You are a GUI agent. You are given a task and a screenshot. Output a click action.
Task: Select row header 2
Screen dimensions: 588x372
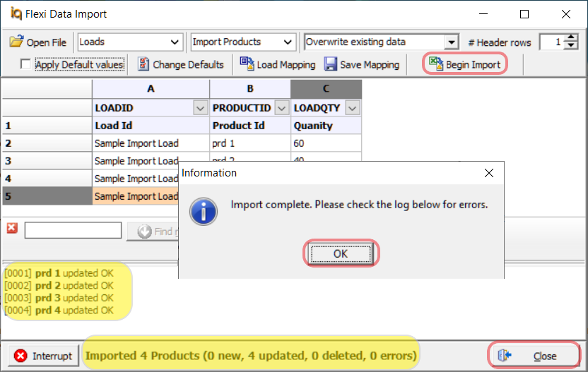[47, 143]
